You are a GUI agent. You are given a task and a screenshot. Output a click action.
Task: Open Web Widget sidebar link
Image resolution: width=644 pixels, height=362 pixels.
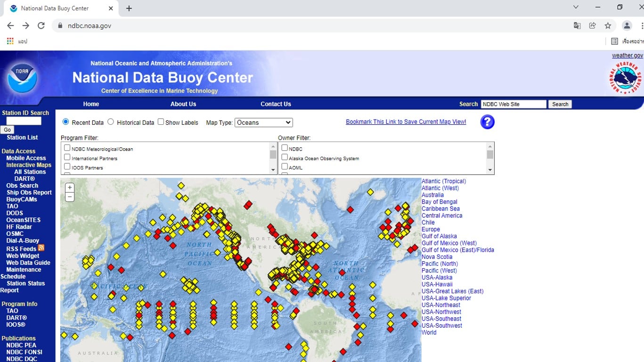click(23, 256)
